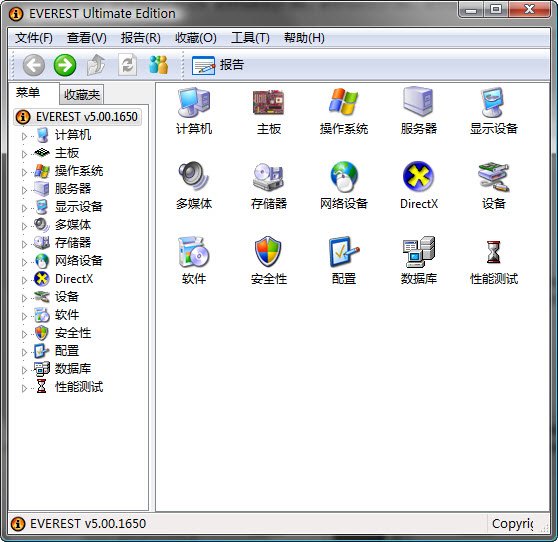This screenshot has height=542, width=558.
Task: Select 数据库 in the tree
Action: (x=73, y=369)
